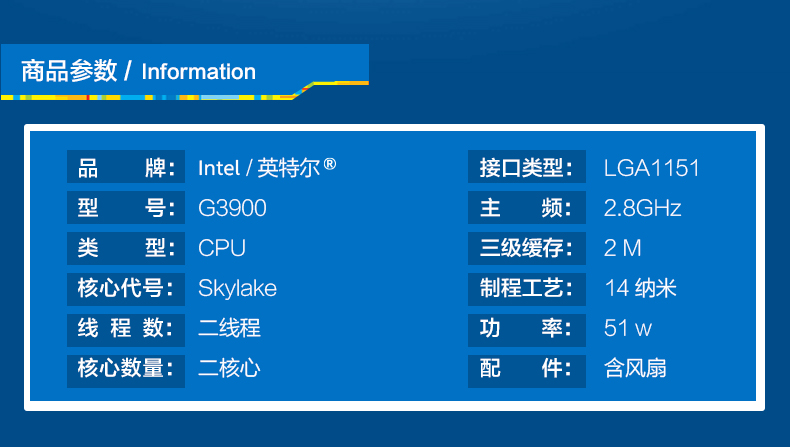Click the 核心代号 label

pyautogui.click(x=126, y=288)
